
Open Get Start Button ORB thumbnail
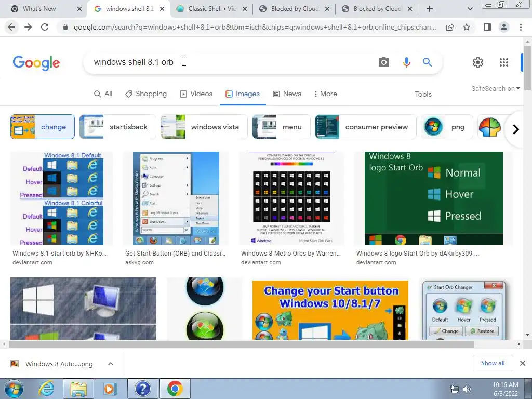click(x=176, y=198)
